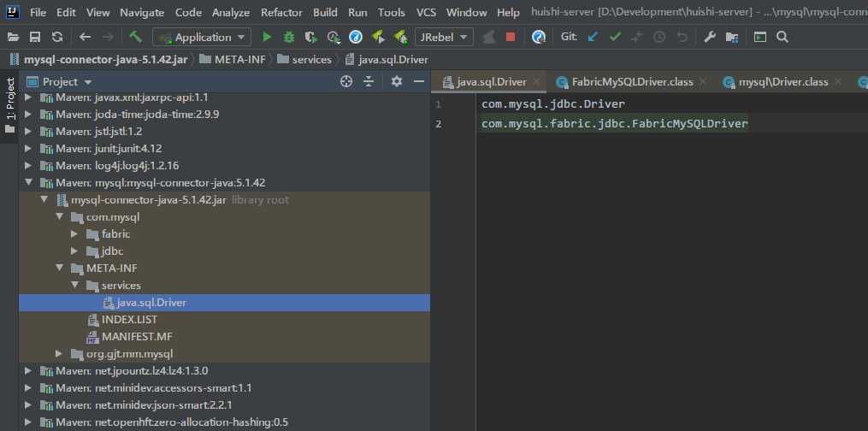This screenshot has width=868, height=431.
Task: Click the profiler run icon with the clock
Action: (x=334, y=37)
